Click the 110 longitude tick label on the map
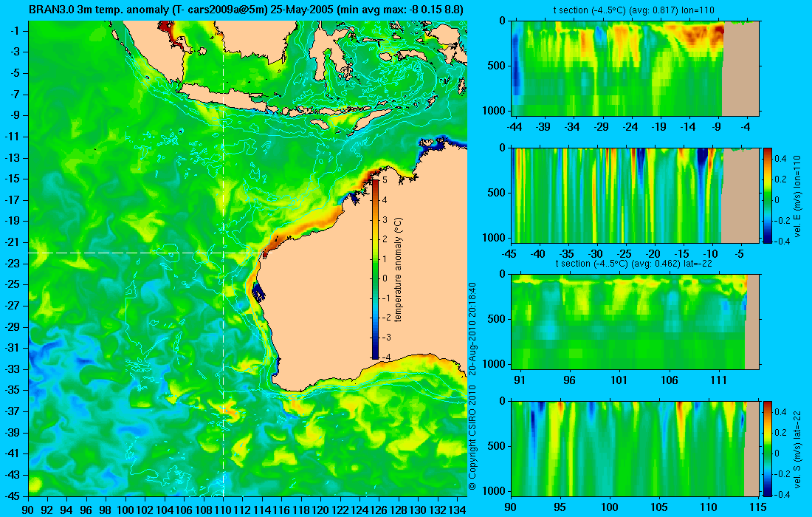The image size is (812, 517). [x=223, y=510]
